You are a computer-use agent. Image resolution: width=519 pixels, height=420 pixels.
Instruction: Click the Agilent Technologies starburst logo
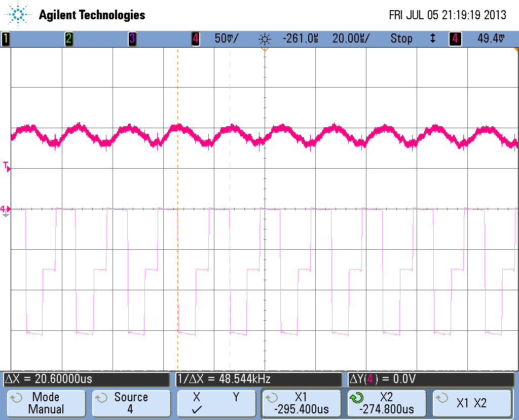(17, 15)
